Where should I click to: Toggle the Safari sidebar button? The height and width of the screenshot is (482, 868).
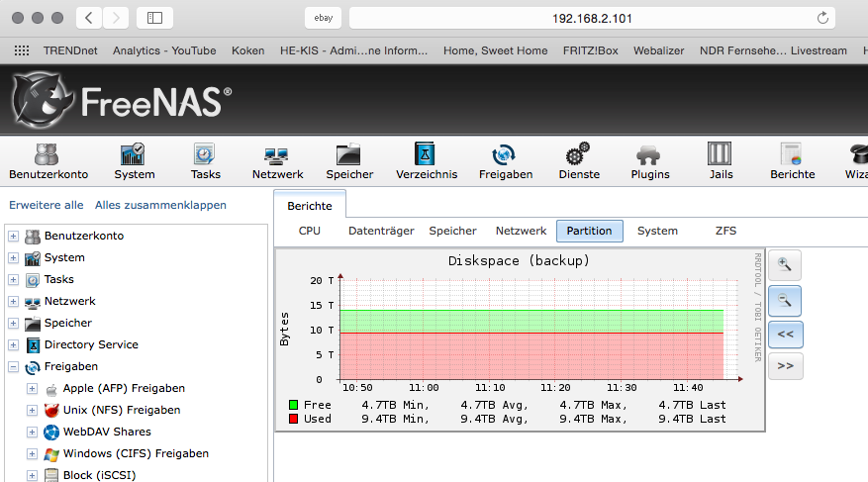[154, 18]
